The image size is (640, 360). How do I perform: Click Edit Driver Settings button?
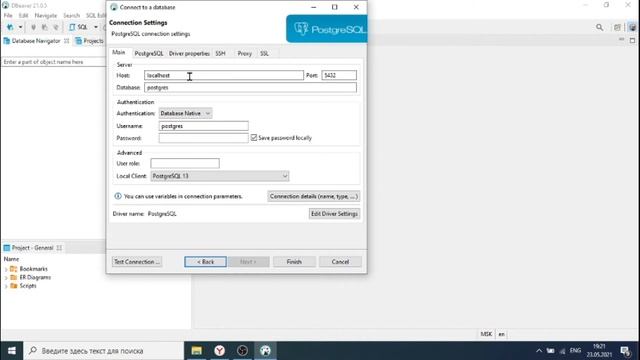click(334, 213)
